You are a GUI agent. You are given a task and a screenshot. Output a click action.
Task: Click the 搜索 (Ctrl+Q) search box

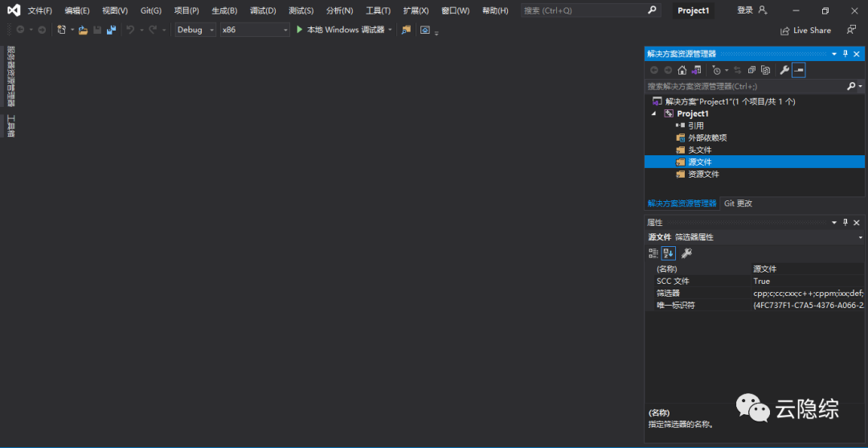point(591,10)
